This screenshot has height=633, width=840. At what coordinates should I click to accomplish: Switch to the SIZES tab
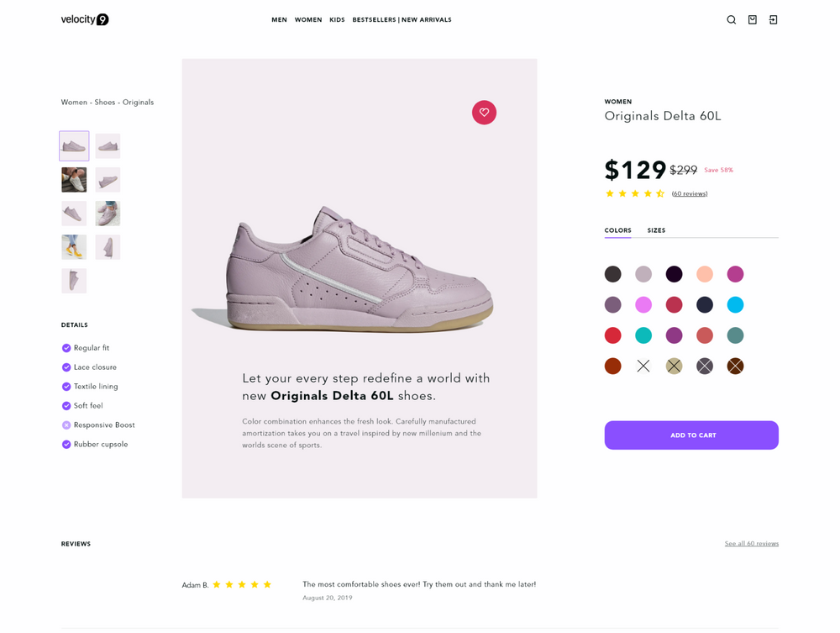656,230
